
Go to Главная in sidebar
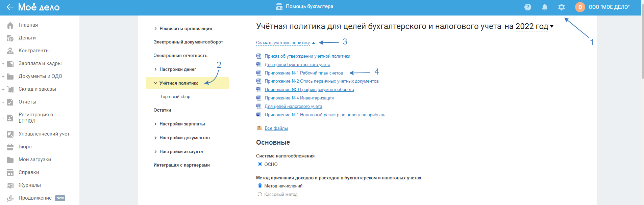[28, 25]
